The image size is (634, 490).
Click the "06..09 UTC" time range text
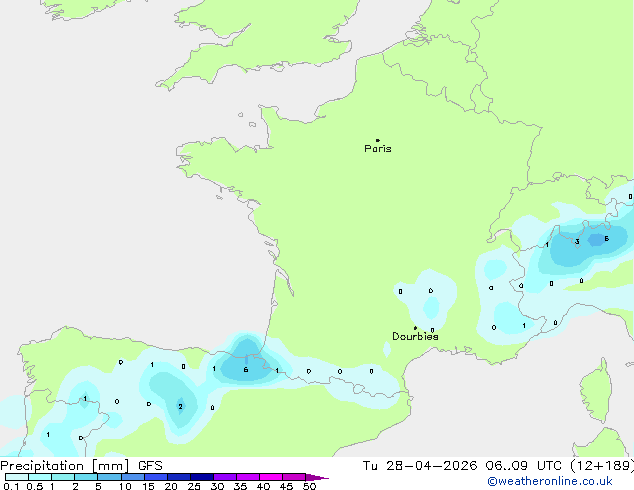click(x=526, y=466)
